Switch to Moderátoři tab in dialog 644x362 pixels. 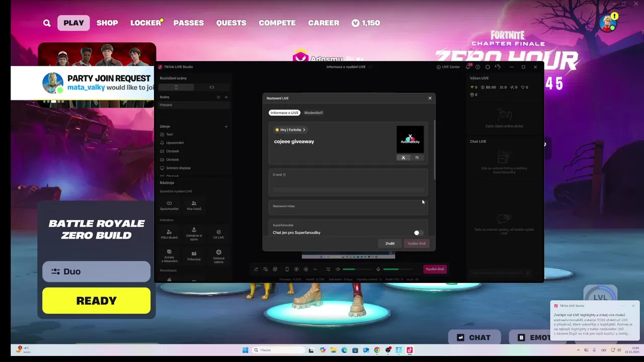[313, 113]
